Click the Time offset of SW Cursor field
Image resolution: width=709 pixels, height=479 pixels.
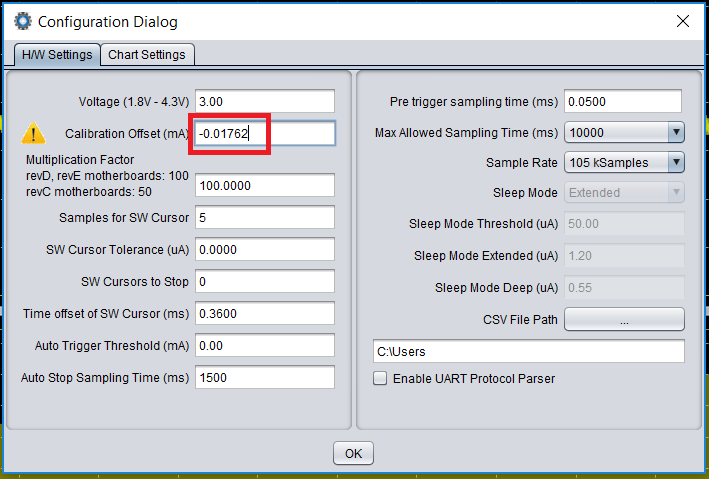[265, 313]
